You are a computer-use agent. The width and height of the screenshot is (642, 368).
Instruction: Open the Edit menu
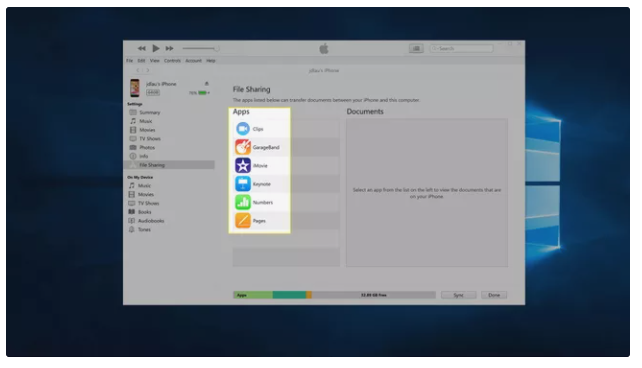point(141,61)
